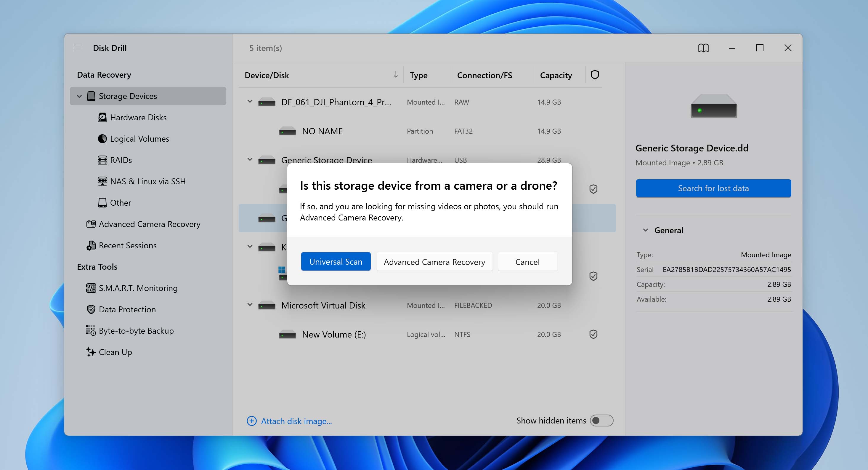868x470 pixels.
Task: Click the plus icon next to Attach disk image
Action: click(252, 421)
